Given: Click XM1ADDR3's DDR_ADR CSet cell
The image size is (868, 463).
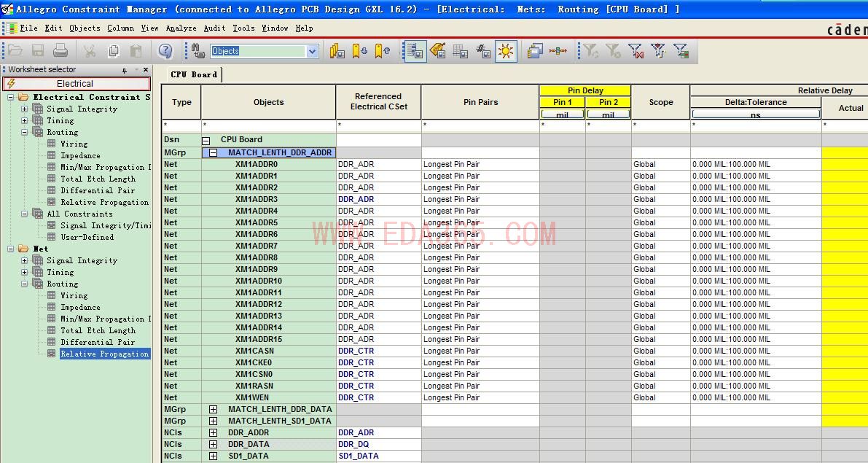Looking at the screenshot, I should [379, 199].
